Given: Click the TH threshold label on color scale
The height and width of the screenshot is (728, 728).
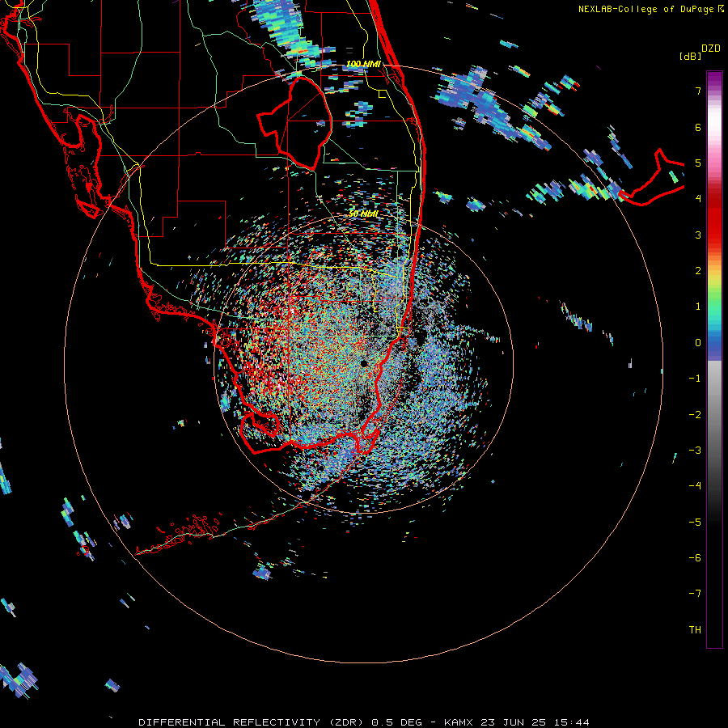Looking at the screenshot, I should coord(695,630).
